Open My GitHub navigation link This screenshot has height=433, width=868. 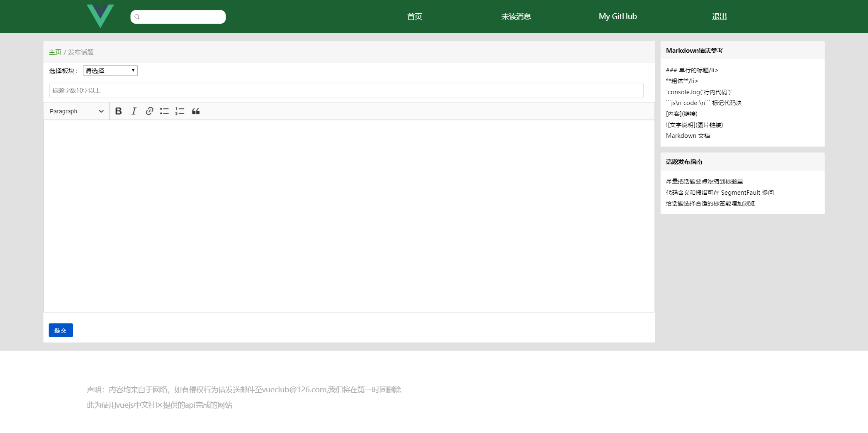(618, 17)
